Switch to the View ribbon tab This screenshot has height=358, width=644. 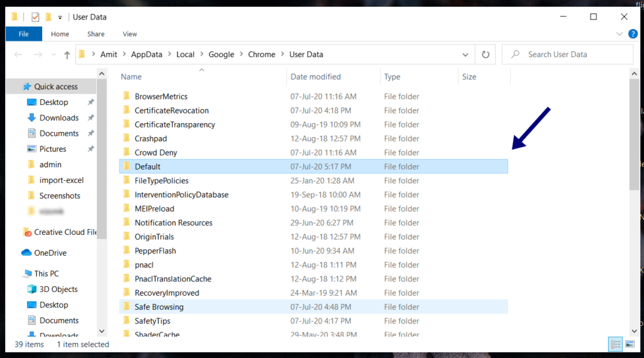130,34
